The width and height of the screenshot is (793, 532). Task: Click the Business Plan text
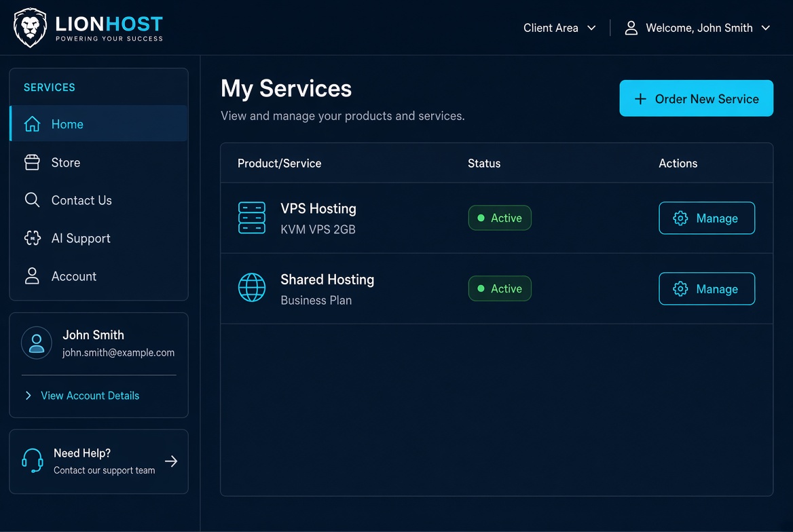[316, 300]
